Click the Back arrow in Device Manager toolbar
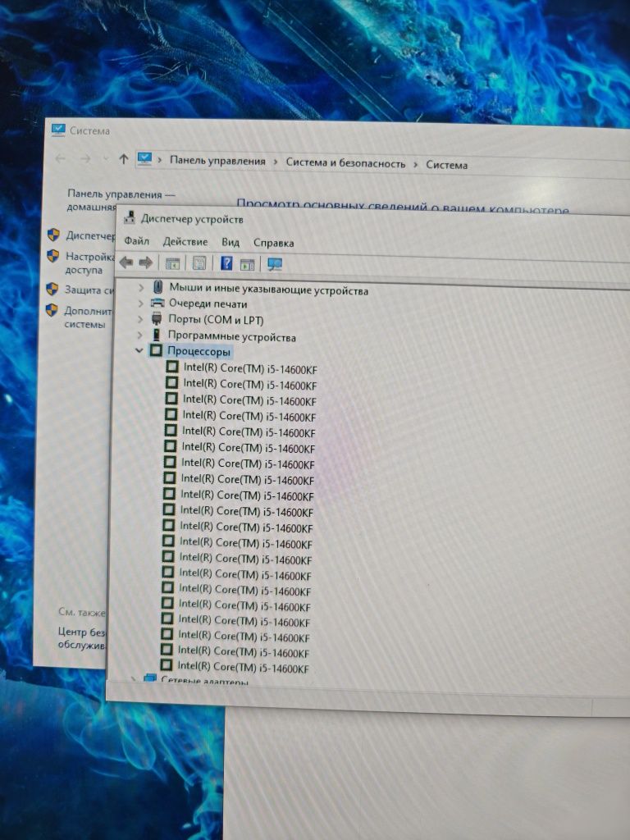This screenshot has height=840, width=630. [126, 262]
